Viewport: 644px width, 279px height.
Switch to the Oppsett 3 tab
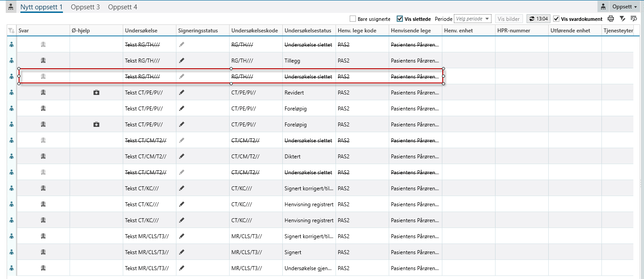click(x=85, y=7)
